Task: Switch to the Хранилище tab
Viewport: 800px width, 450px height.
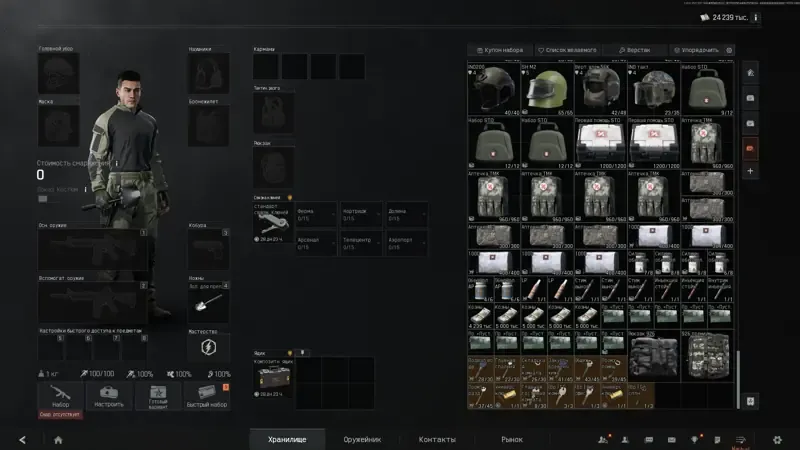Action: coord(287,439)
